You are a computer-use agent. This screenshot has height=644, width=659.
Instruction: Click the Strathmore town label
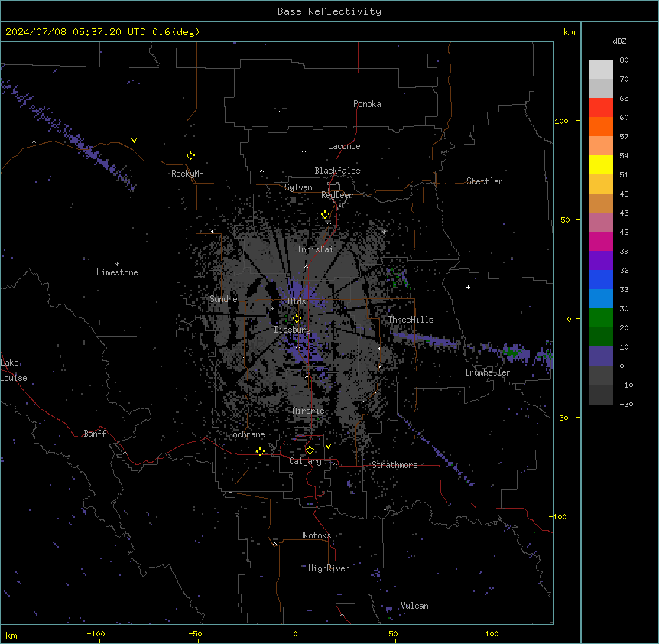(394, 465)
